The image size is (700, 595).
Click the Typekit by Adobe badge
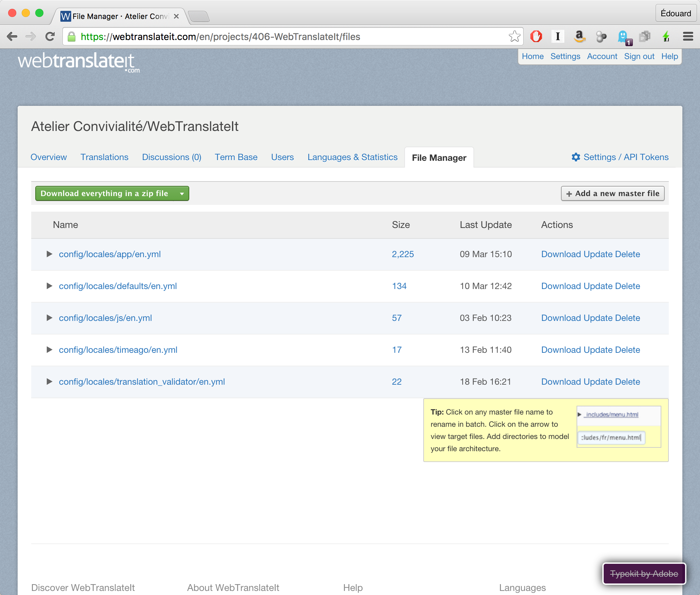(x=644, y=574)
